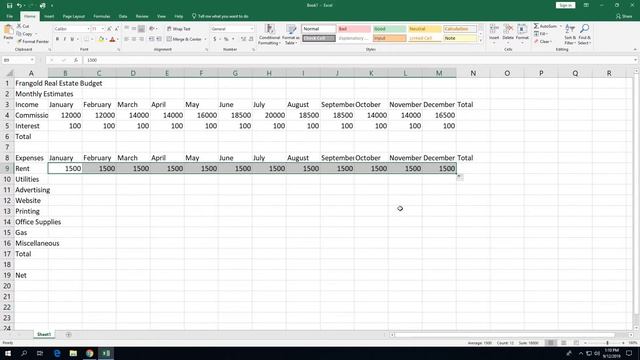640x360 pixels.
Task: Open the Calibri font name dropdown
Action: pyautogui.click(x=88, y=29)
